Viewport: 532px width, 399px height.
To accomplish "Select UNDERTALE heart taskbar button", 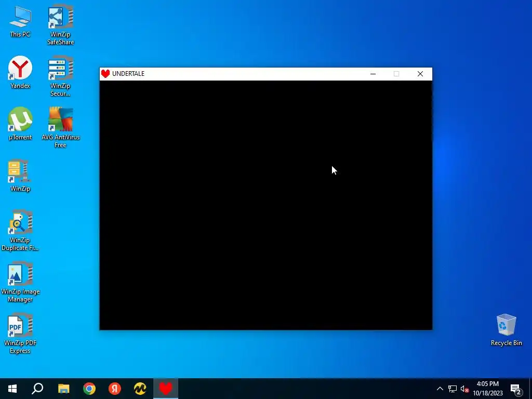I will pos(166,389).
